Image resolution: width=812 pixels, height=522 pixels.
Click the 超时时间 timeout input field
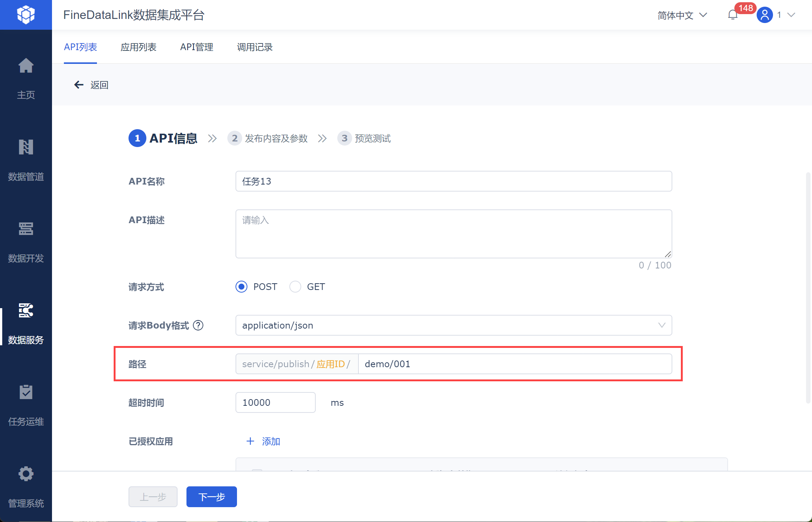(275, 402)
